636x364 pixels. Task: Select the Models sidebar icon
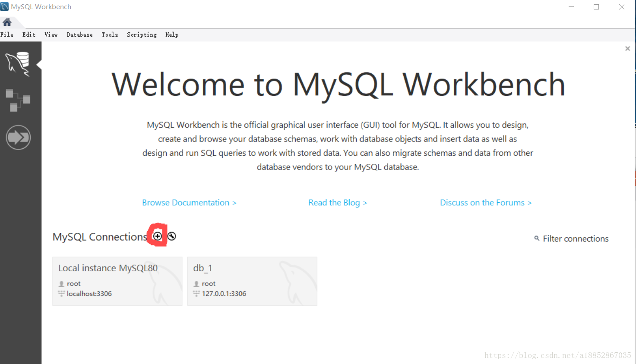18,100
